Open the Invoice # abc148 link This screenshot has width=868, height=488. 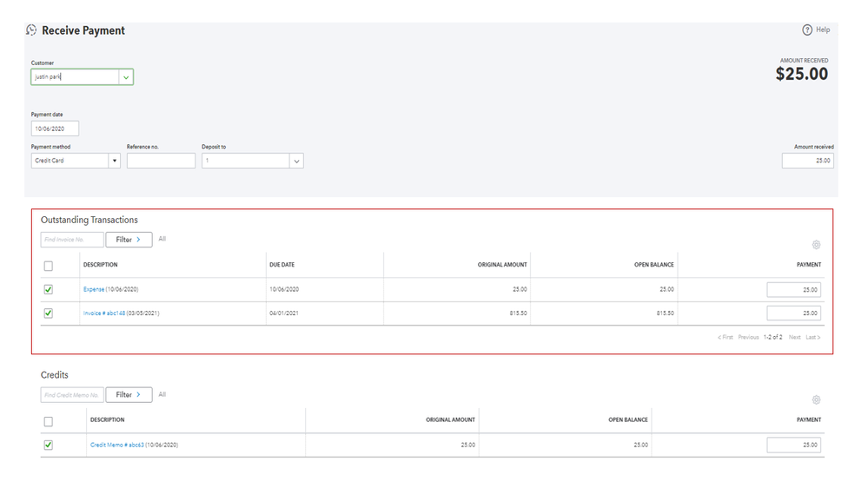104,313
